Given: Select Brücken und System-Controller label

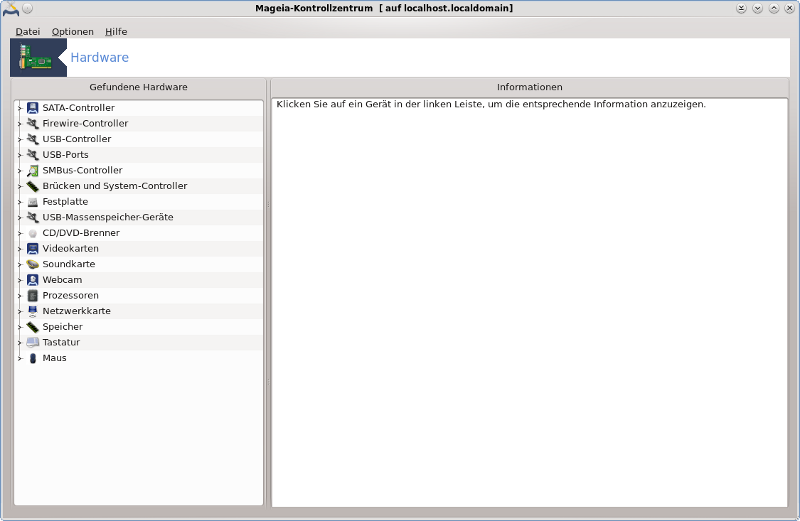Looking at the screenshot, I should click(x=115, y=186).
